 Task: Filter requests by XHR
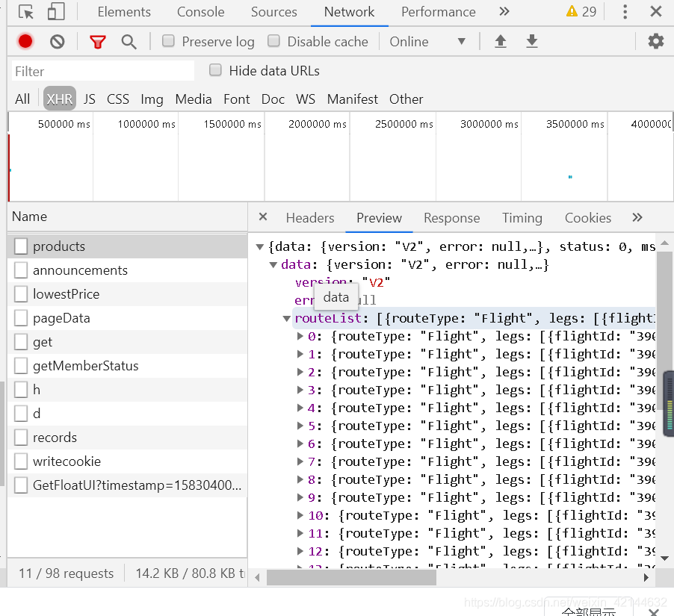tap(59, 99)
